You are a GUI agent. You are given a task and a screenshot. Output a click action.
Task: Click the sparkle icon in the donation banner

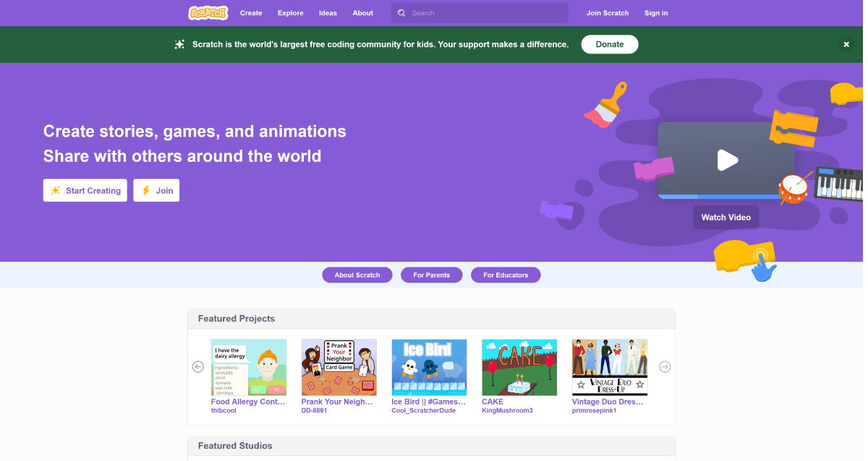click(x=179, y=44)
